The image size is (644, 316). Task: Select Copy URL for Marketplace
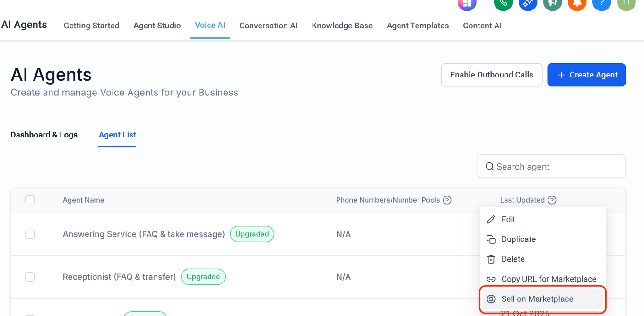point(543,279)
